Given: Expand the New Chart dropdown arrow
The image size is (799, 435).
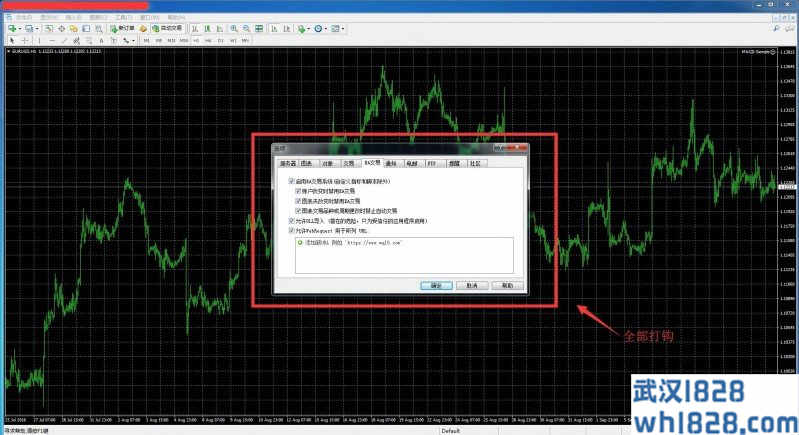Looking at the screenshot, I should coord(19,29).
